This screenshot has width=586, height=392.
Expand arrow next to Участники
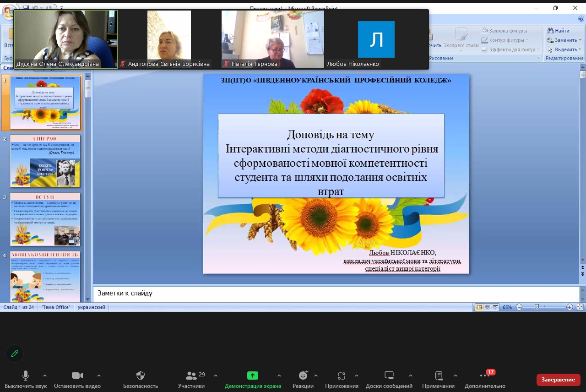(x=216, y=376)
